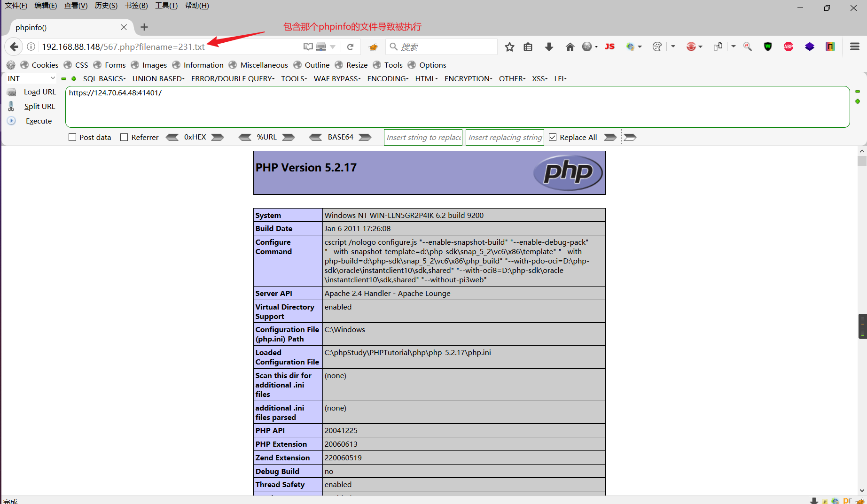This screenshot has height=504, width=867.
Task: Click the page vertical scrollbar thumb
Action: (862, 161)
